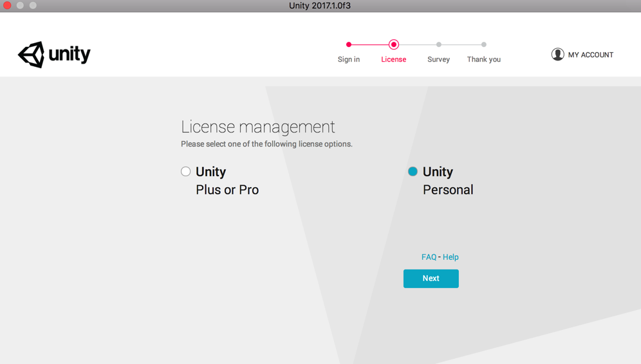Click the MY ACCOUNT label

(x=590, y=55)
